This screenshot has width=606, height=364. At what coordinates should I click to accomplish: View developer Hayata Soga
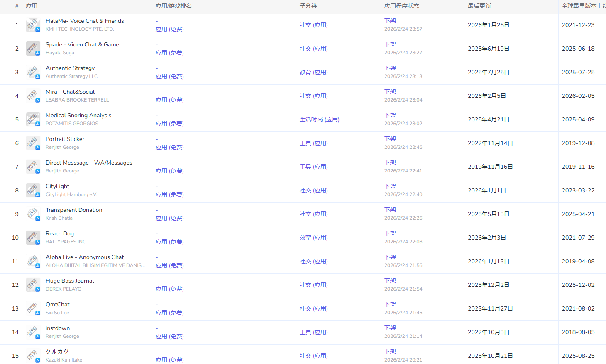coord(60,53)
